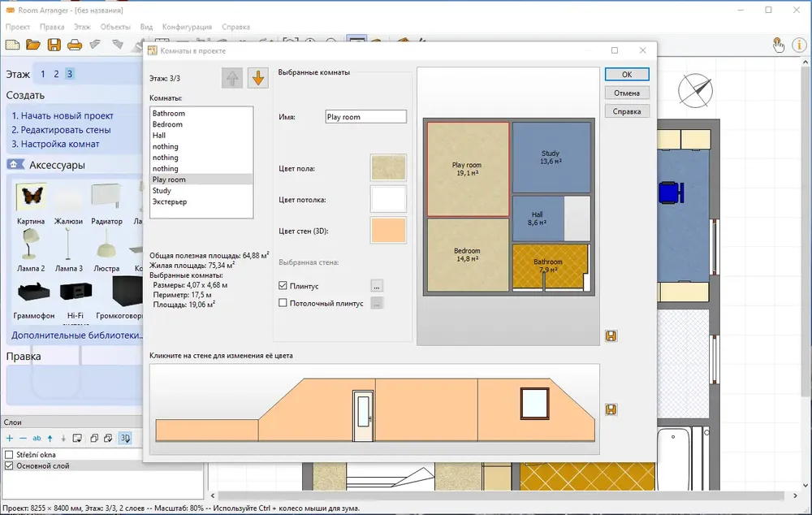Viewport: 812px width, 515px height.
Task: Click OK in rooms dialog
Action: coord(627,75)
